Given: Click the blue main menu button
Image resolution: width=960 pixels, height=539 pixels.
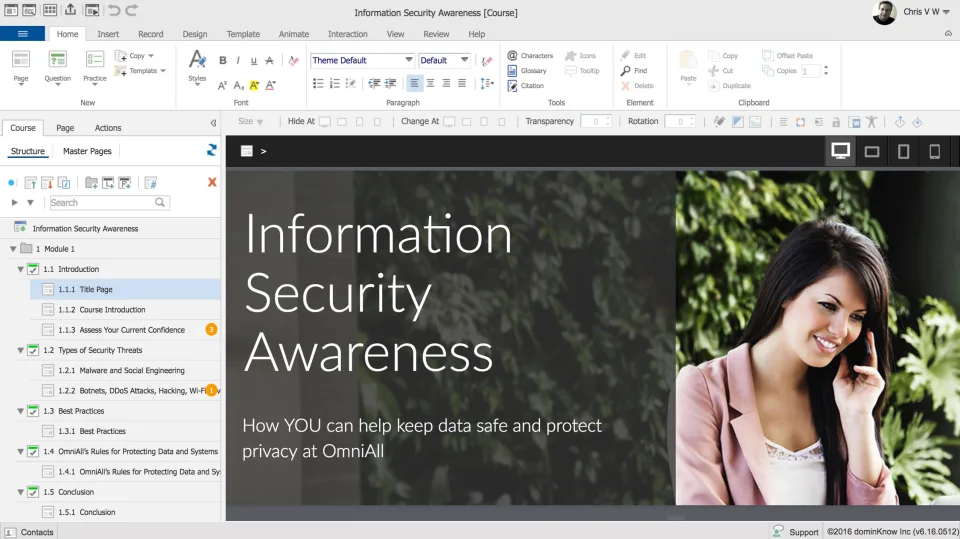Looking at the screenshot, I should 23,34.
